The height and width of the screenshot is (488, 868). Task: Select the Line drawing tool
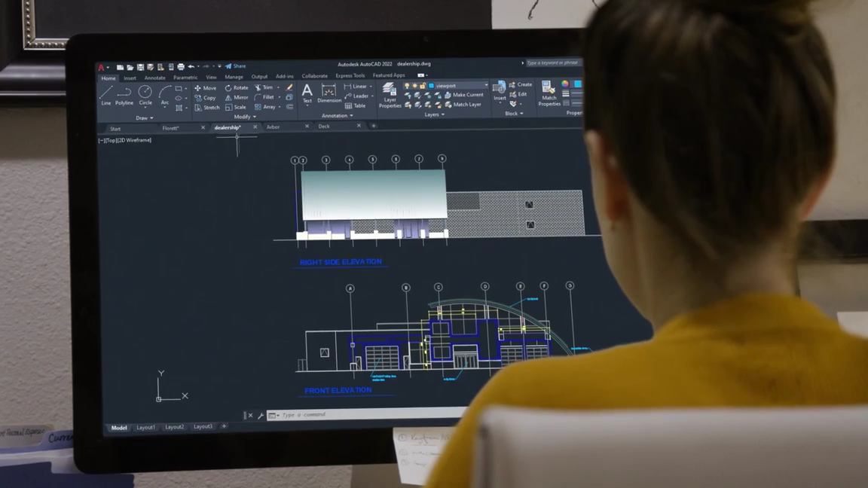(105, 95)
